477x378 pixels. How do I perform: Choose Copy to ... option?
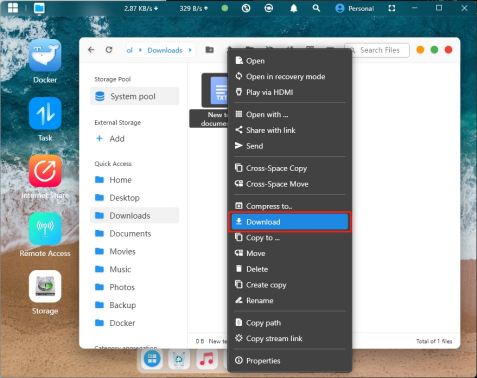point(289,238)
